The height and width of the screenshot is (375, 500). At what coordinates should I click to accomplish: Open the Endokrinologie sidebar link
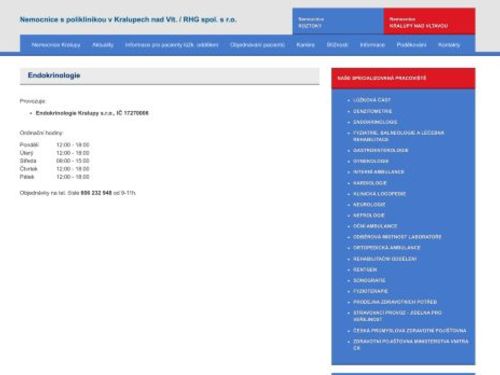(x=375, y=122)
